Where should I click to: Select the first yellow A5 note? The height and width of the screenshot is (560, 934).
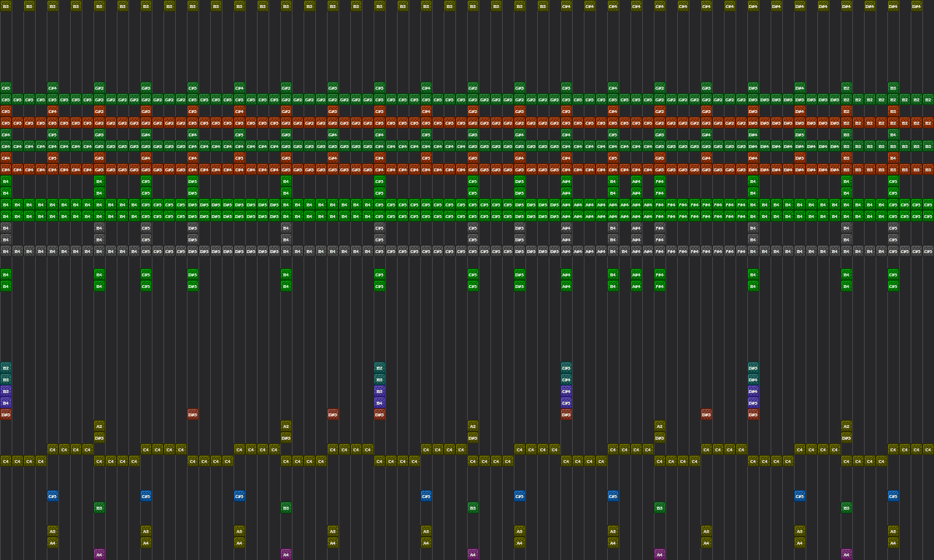point(53,531)
